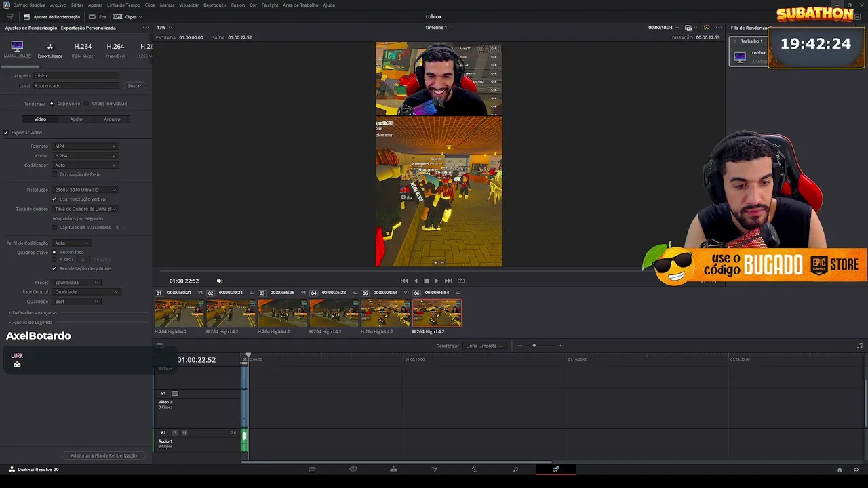Open the Preset Equilibrada dropdown
Image resolution: width=868 pixels, height=488 pixels.
pyautogui.click(x=77, y=283)
